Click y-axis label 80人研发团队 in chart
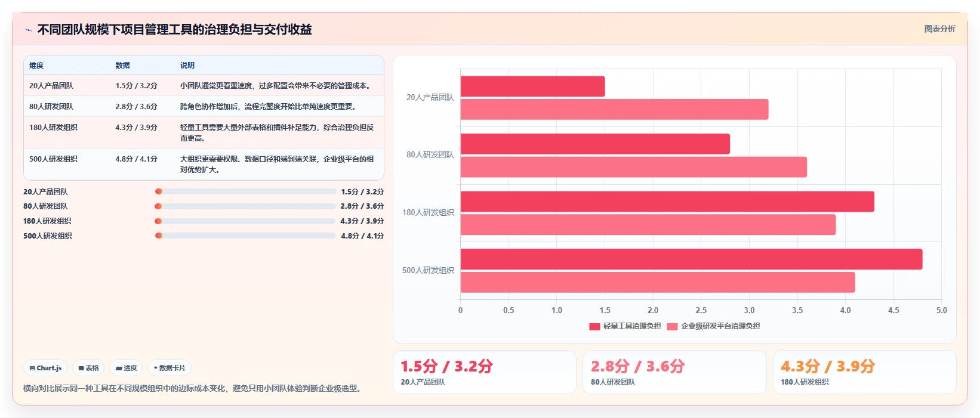The height and width of the screenshot is (418, 980). (430, 155)
